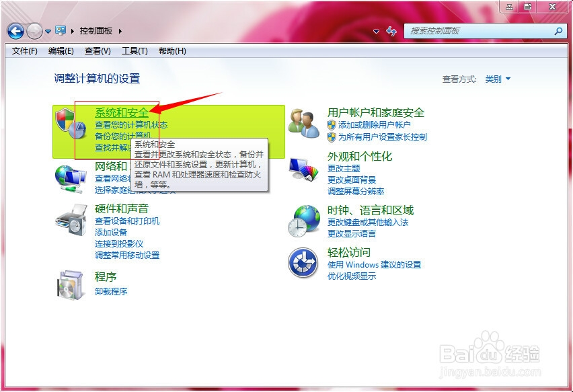Viewport: 573px width, 392px height.
Task: Open the 编辑(E) menu
Action: [x=61, y=51]
